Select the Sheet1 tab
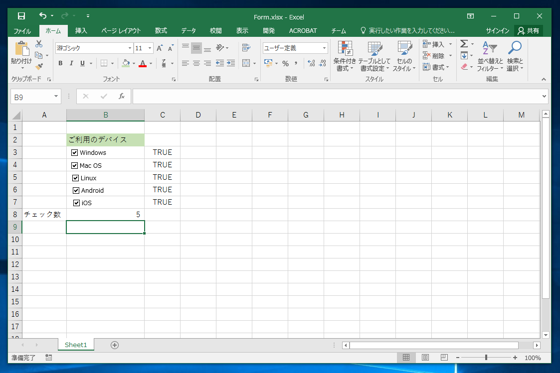 (76, 345)
